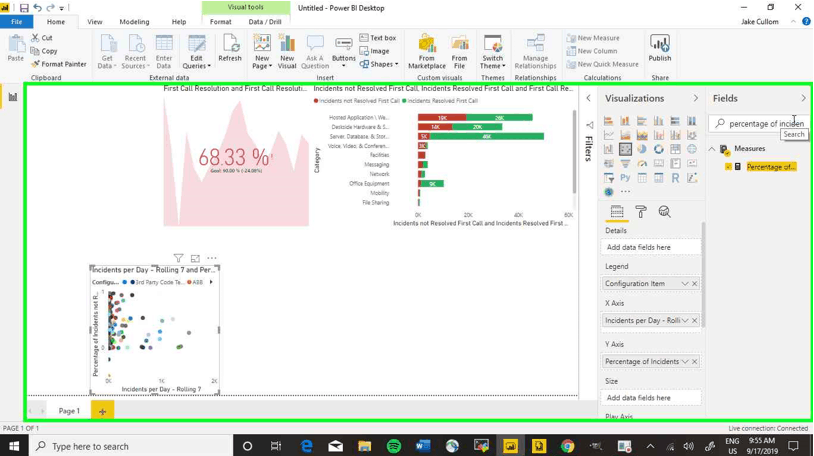Remove Percentage of Incidents from Y Axis
The height and width of the screenshot is (456, 814).
pyautogui.click(x=695, y=361)
